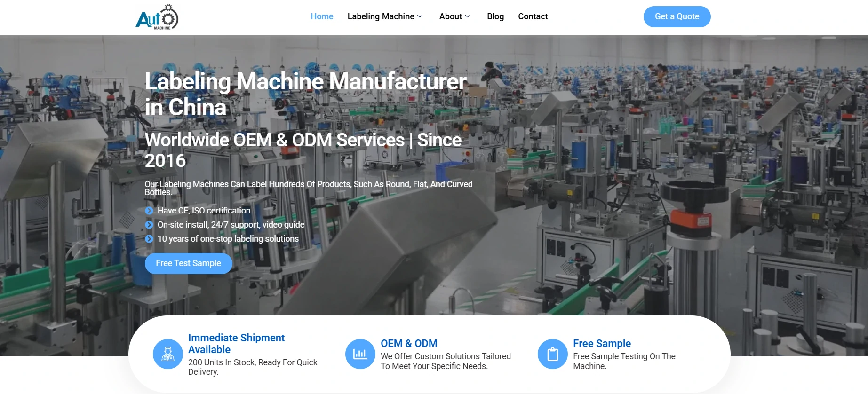
Task: Click the arrow bullet beside CE, ISO certification
Action: click(149, 211)
